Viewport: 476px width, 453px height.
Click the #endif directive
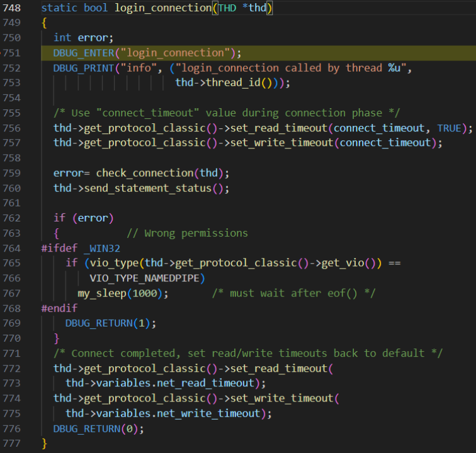59,308
